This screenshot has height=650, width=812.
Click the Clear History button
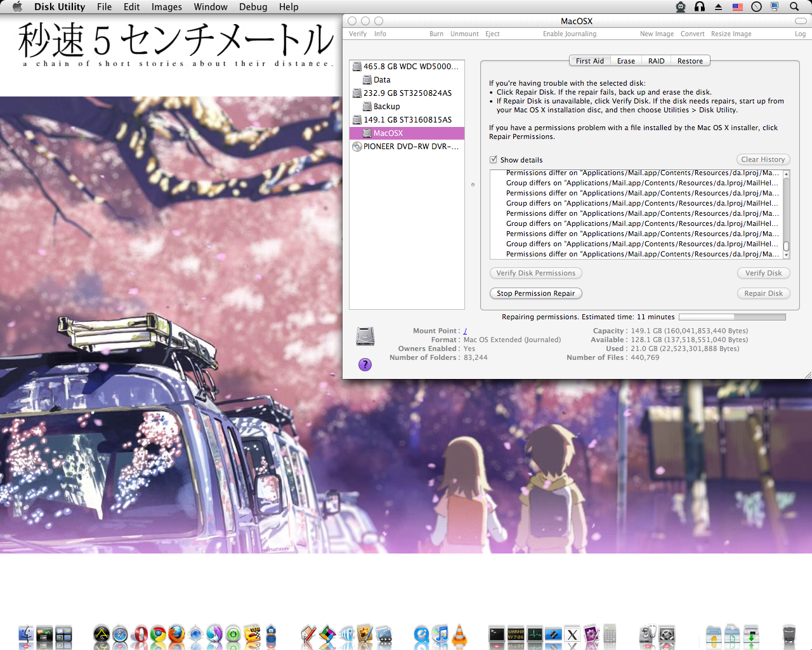[x=763, y=159]
